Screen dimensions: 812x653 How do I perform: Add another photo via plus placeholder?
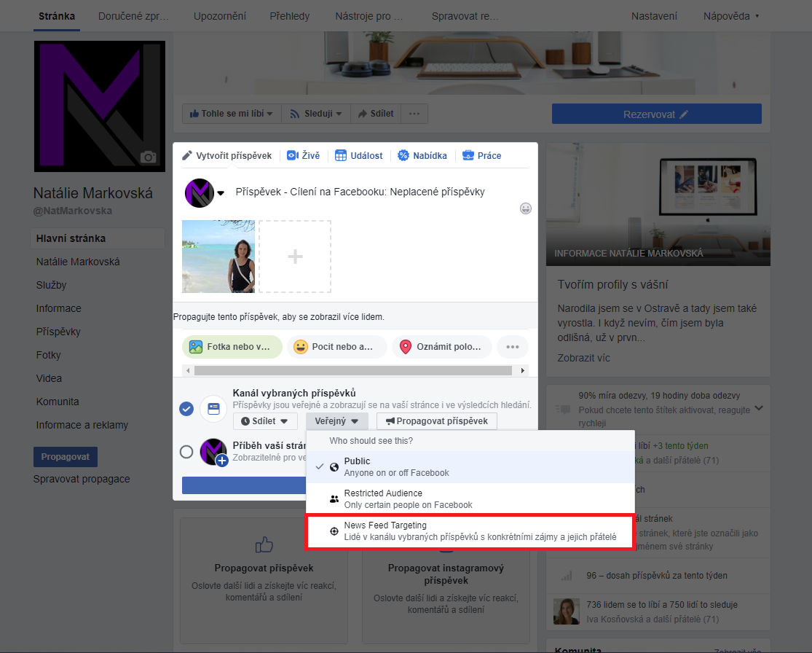click(295, 257)
